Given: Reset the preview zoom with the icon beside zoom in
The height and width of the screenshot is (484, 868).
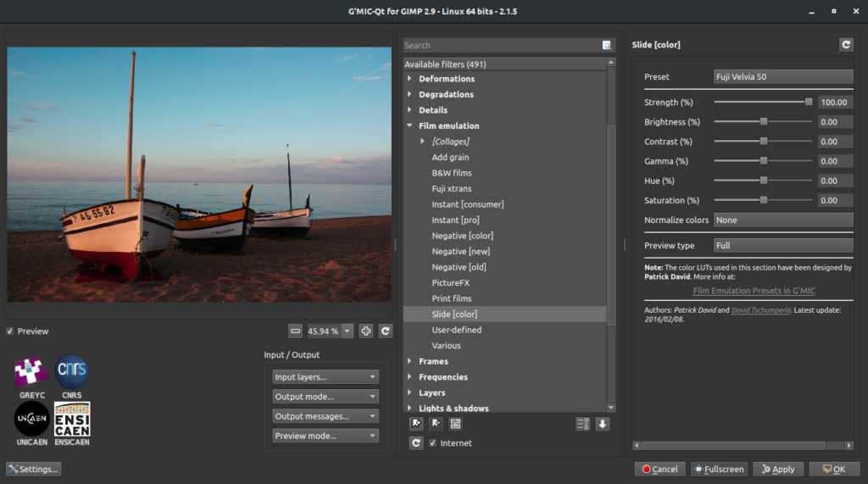Looking at the screenshot, I should (386, 331).
